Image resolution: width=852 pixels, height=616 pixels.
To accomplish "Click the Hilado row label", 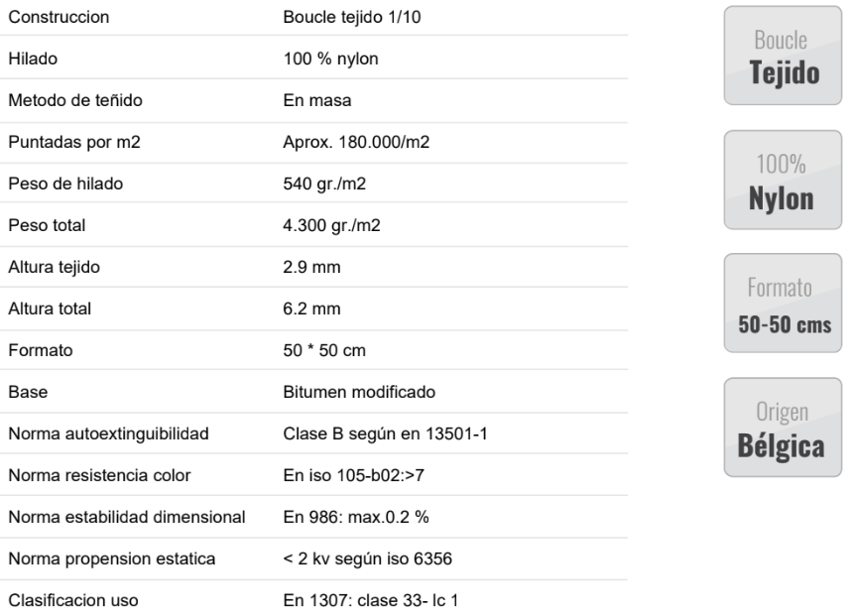I will 33,59.
